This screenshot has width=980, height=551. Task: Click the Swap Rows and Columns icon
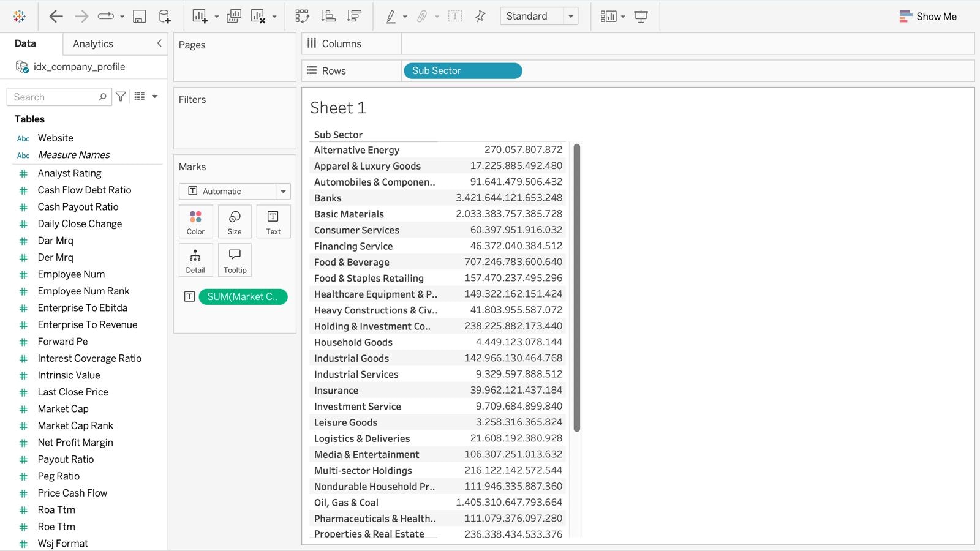[x=303, y=17]
